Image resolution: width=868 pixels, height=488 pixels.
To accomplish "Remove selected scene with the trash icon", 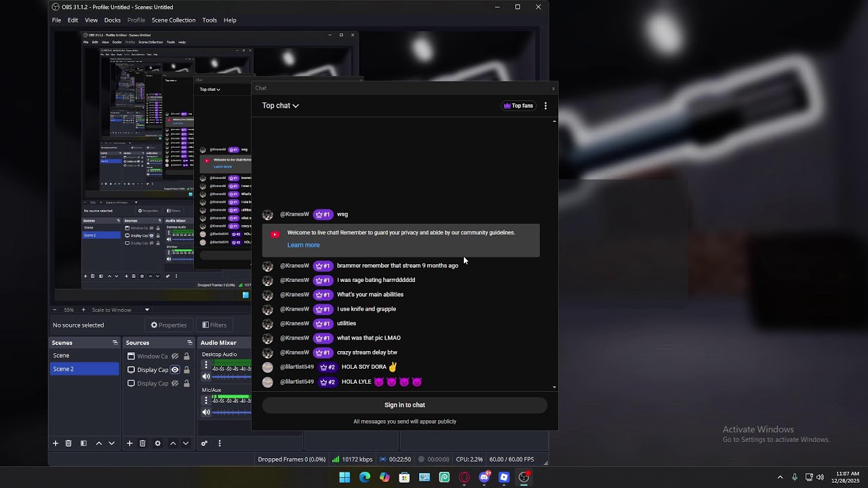I will pyautogui.click(x=68, y=443).
